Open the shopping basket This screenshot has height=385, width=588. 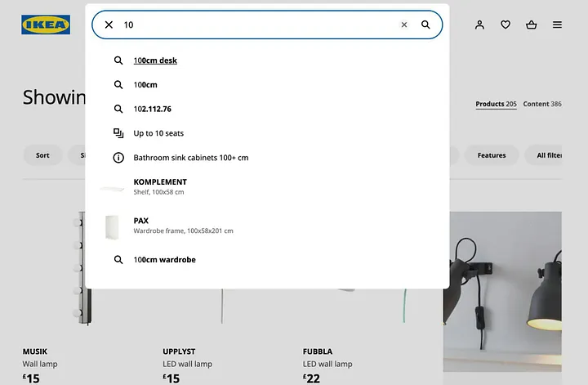pos(532,25)
